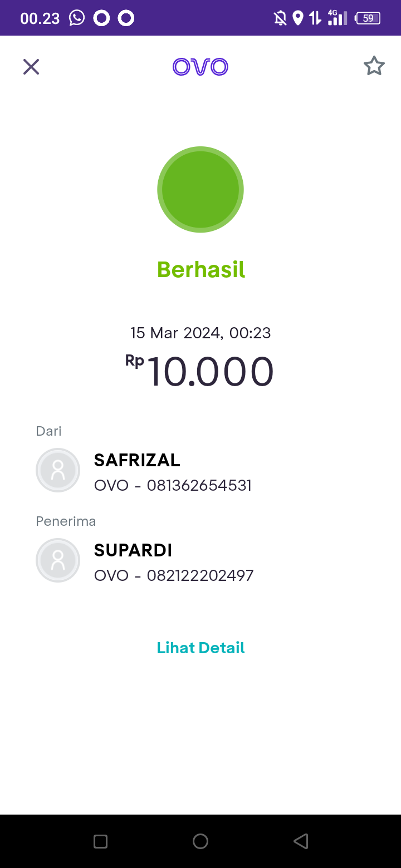Tap SAFRIZAL sender avatar icon

click(58, 470)
